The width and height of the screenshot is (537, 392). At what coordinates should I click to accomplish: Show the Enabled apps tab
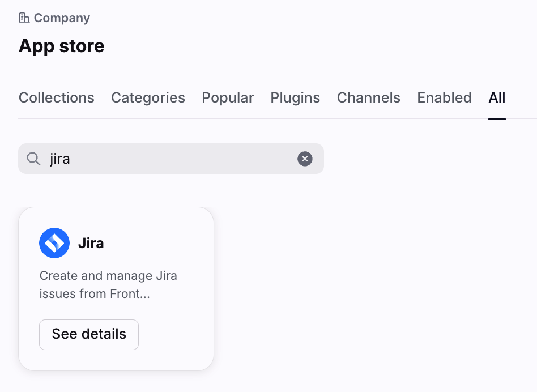444,97
